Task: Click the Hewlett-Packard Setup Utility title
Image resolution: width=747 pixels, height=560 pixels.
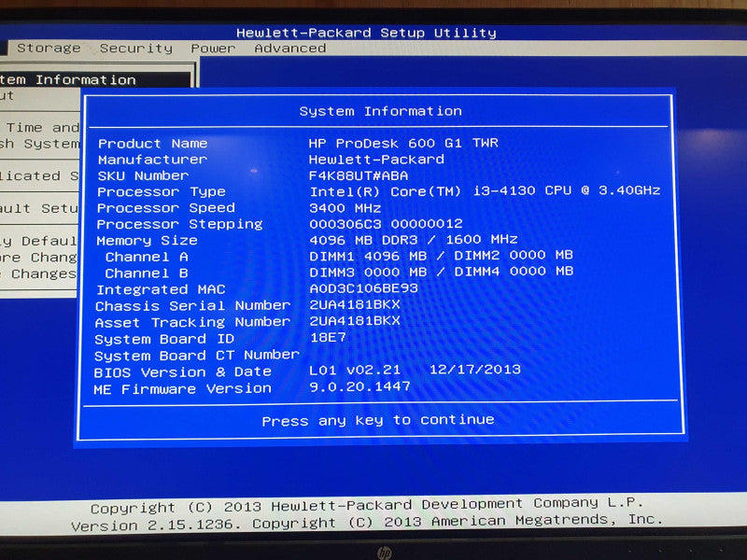Action: (366, 33)
